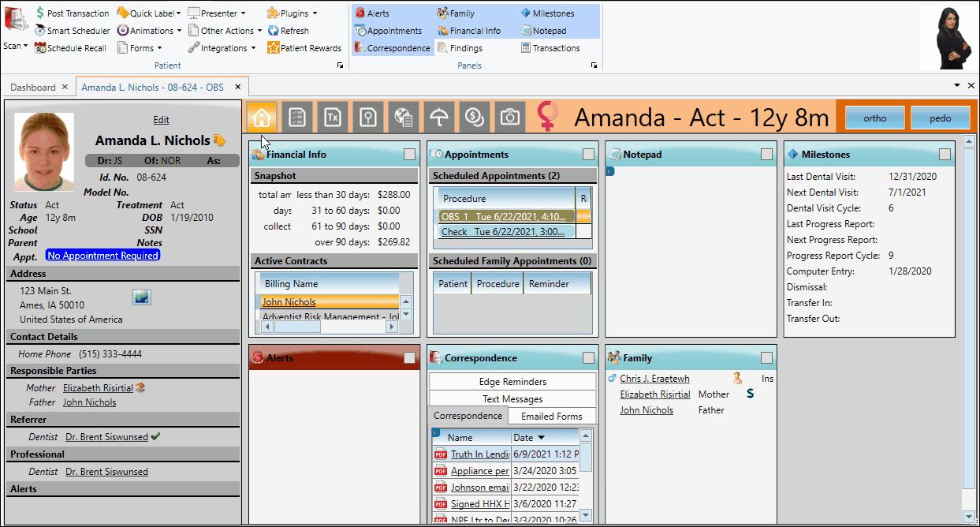Click the Active Contracts horizontal scrollbar

pyautogui.click(x=330, y=326)
